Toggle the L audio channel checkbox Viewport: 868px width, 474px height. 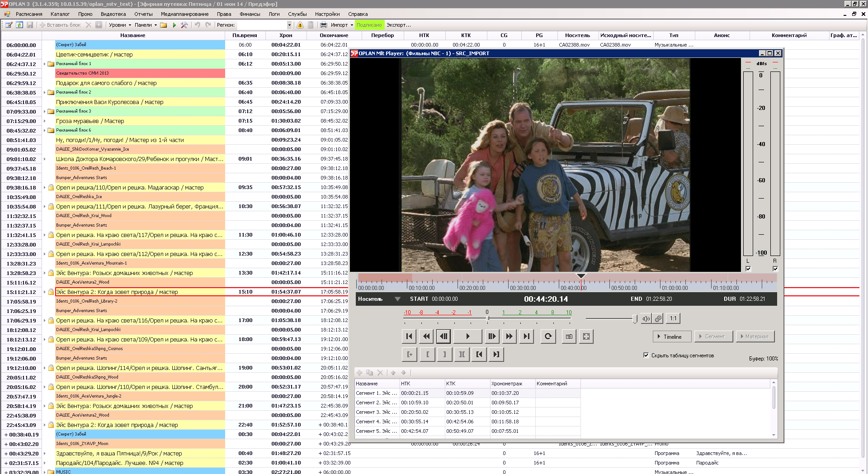tap(748, 269)
